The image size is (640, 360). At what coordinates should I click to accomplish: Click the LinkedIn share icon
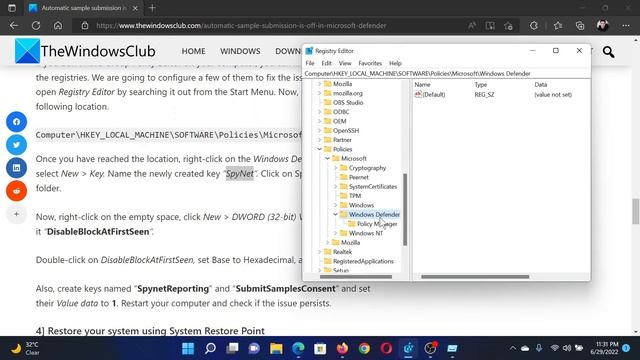pyautogui.click(x=16, y=168)
